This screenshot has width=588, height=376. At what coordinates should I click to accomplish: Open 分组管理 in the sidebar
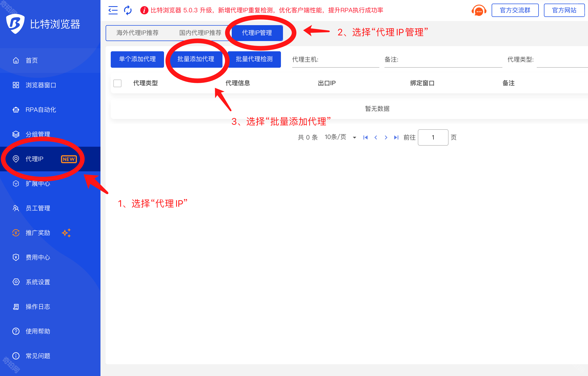tap(50, 134)
